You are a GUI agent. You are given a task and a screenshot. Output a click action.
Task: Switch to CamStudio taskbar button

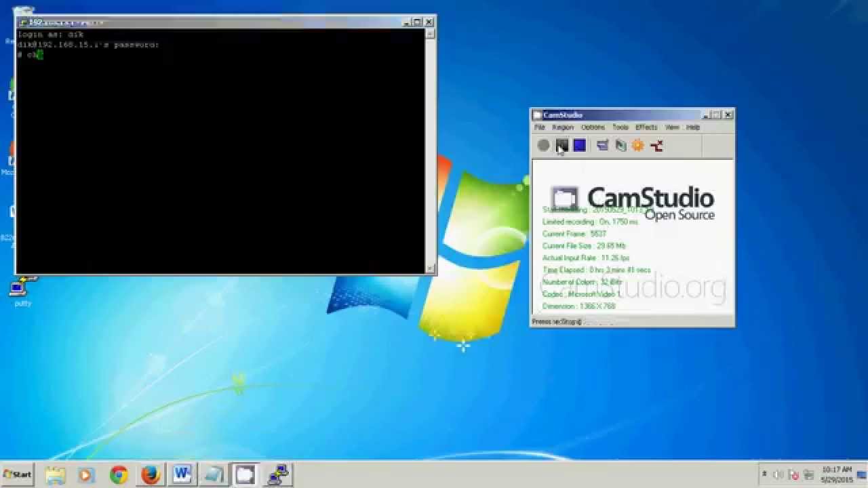[245, 475]
